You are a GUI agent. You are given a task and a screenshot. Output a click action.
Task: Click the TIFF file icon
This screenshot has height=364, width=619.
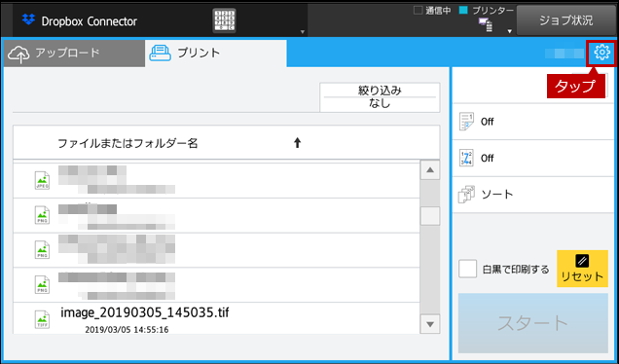[x=42, y=319]
